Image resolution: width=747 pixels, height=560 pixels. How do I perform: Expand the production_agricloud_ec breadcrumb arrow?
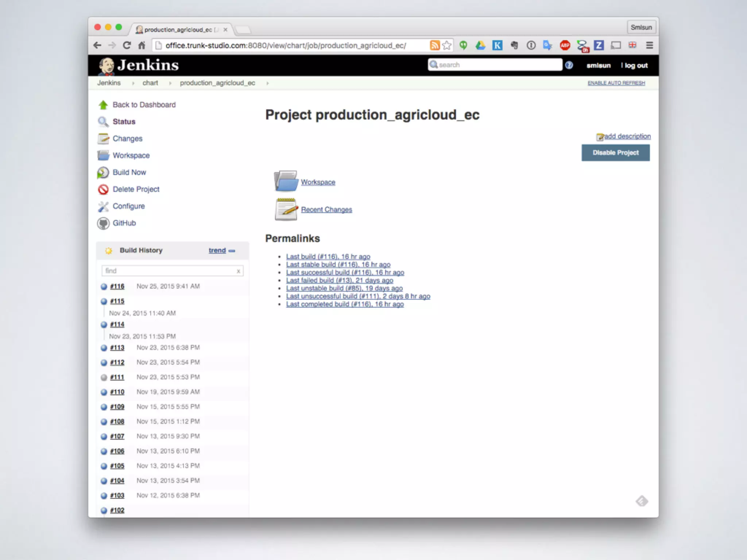coord(268,83)
